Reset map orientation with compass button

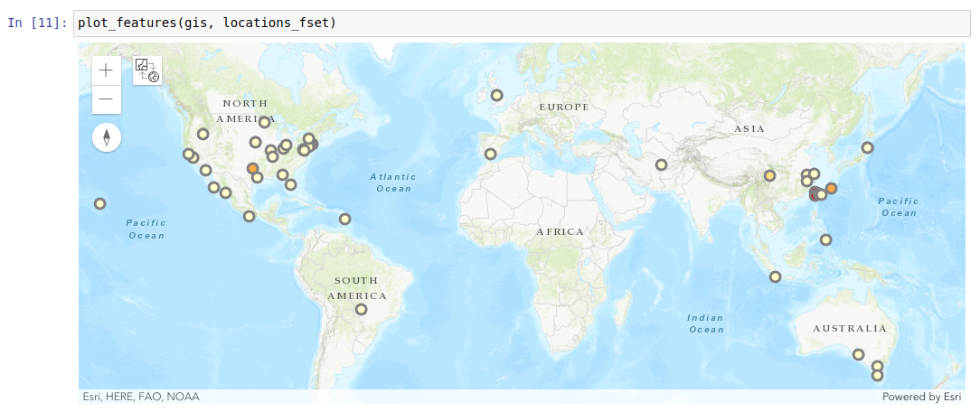[107, 137]
